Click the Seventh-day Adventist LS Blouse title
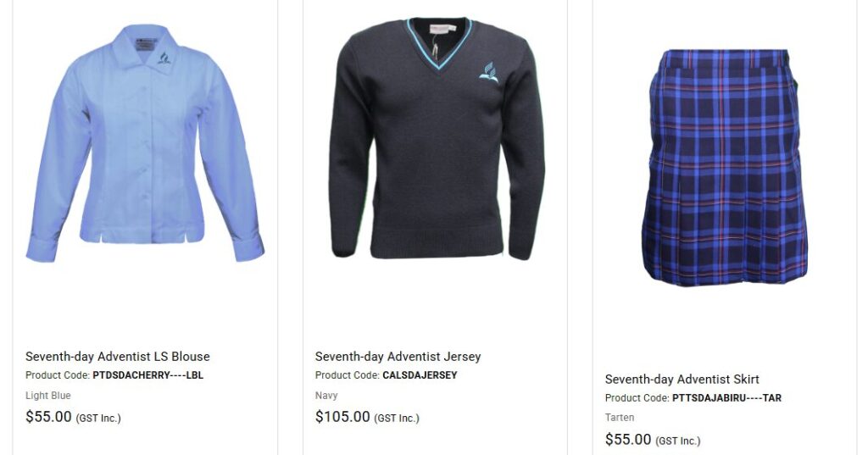 pyautogui.click(x=117, y=357)
